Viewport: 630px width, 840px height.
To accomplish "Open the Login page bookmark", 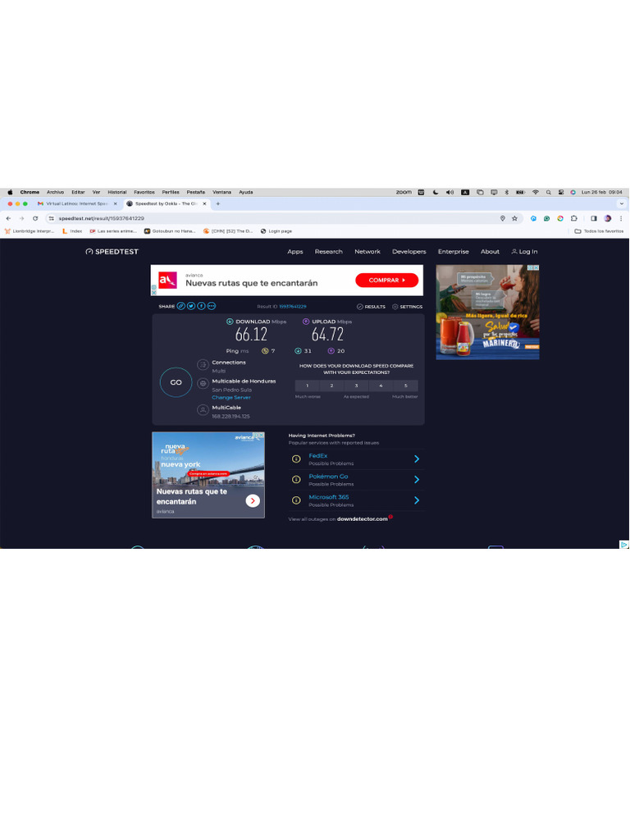I will (276, 231).
